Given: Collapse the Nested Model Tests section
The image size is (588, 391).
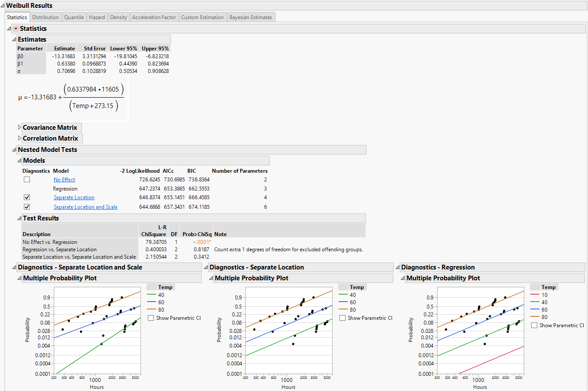Looking at the screenshot, I should [x=14, y=150].
